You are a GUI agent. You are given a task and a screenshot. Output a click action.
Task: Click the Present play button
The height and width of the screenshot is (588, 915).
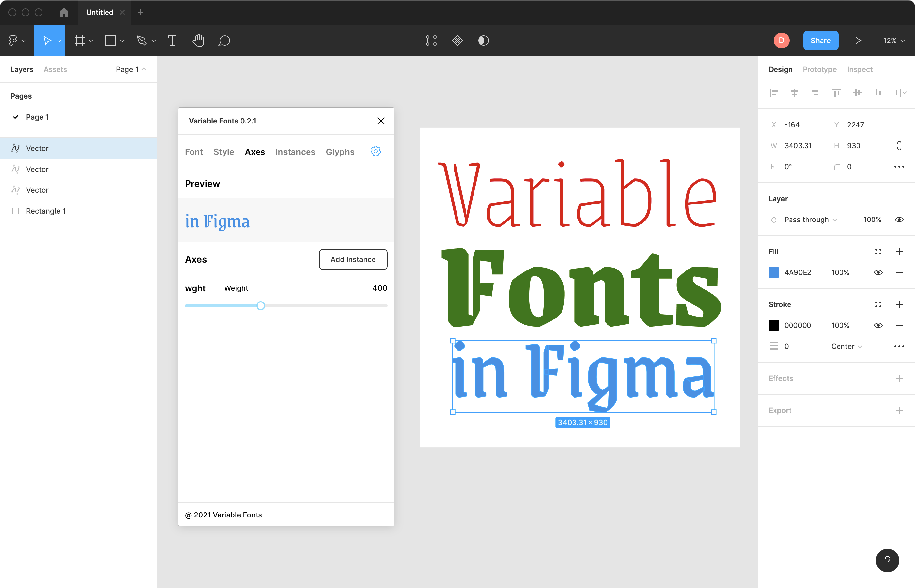[858, 41]
